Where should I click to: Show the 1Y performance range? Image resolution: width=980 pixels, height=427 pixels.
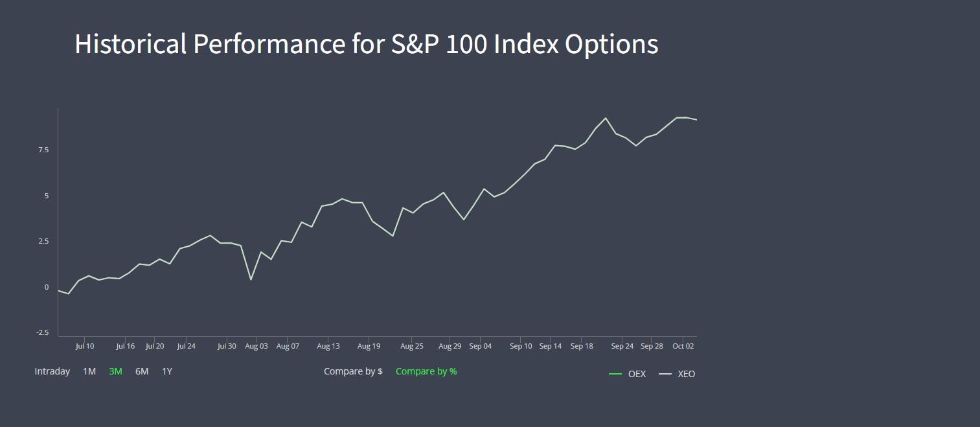coord(167,371)
